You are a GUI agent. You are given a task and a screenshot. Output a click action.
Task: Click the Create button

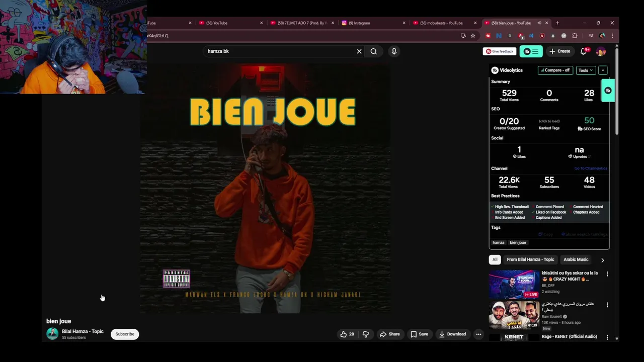click(560, 51)
